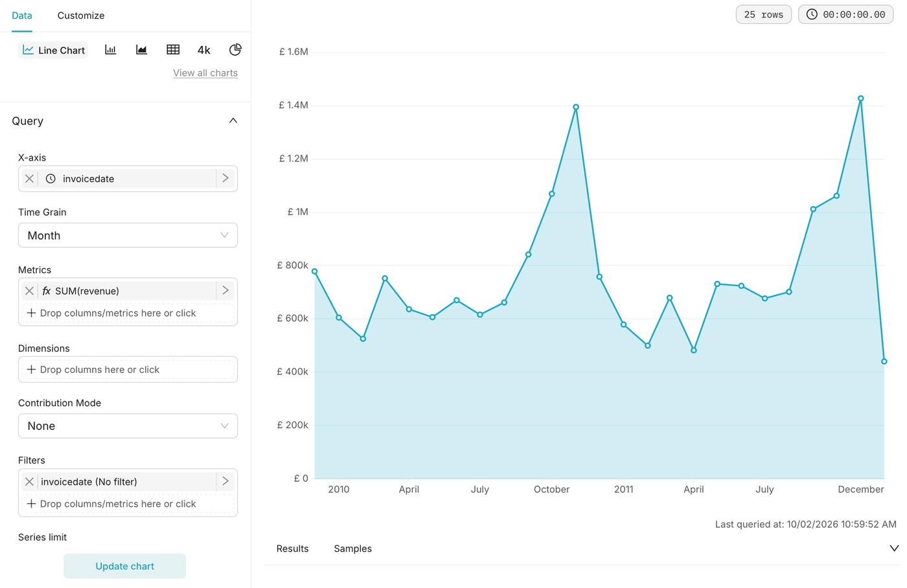Image resolution: width=907 pixels, height=588 pixels.
Task: Click the clock icon beside invoicedate
Action: coord(51,179)
